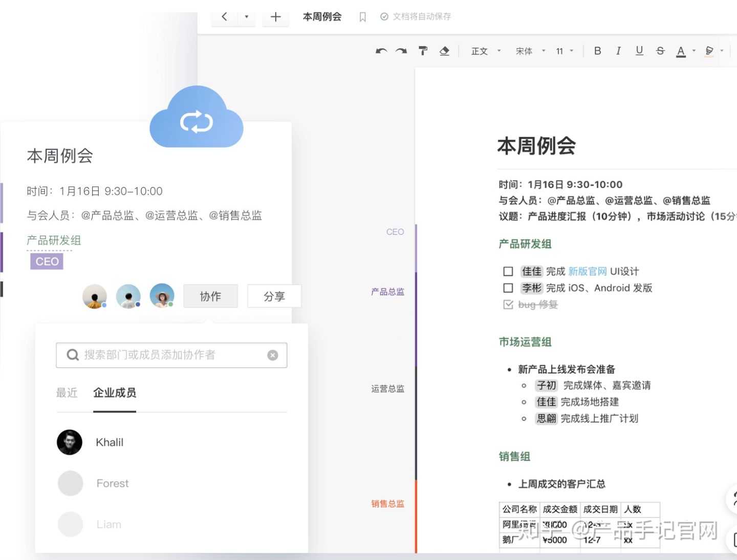Viewport: 737px width, 560px height.
Task: Click the clear formatting (eraser) icon
Action: [x=444, y=51]
